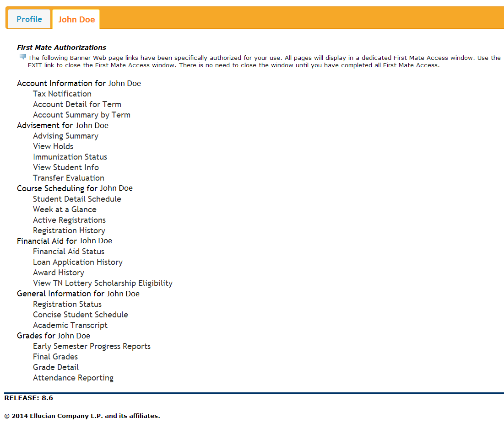This screenshot has width=504, height=423.
Task: Click the View Holds link
Action: pos(53,146)
